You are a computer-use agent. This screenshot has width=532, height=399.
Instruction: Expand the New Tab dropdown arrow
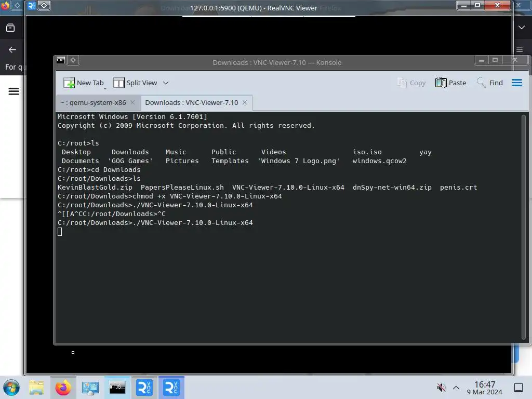click(x=105, y=88)
